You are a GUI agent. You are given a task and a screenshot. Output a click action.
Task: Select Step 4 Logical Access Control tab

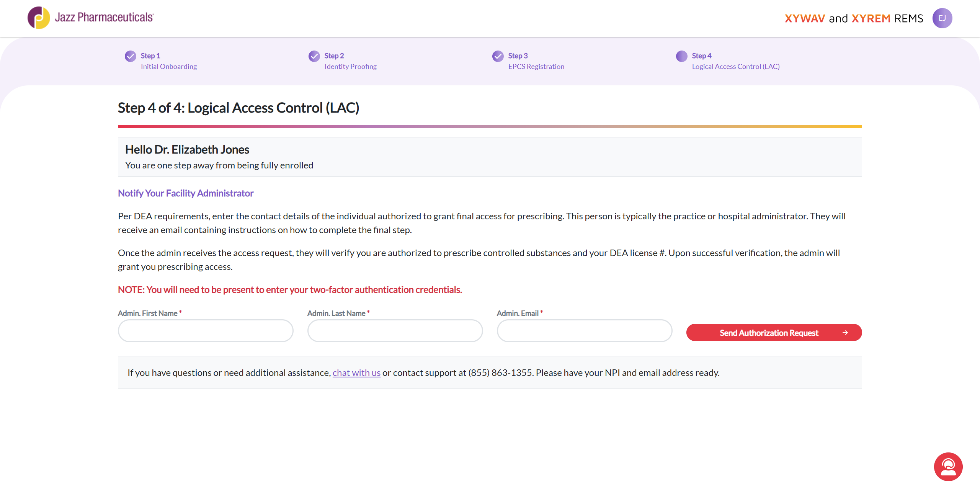tap(736, 61)
